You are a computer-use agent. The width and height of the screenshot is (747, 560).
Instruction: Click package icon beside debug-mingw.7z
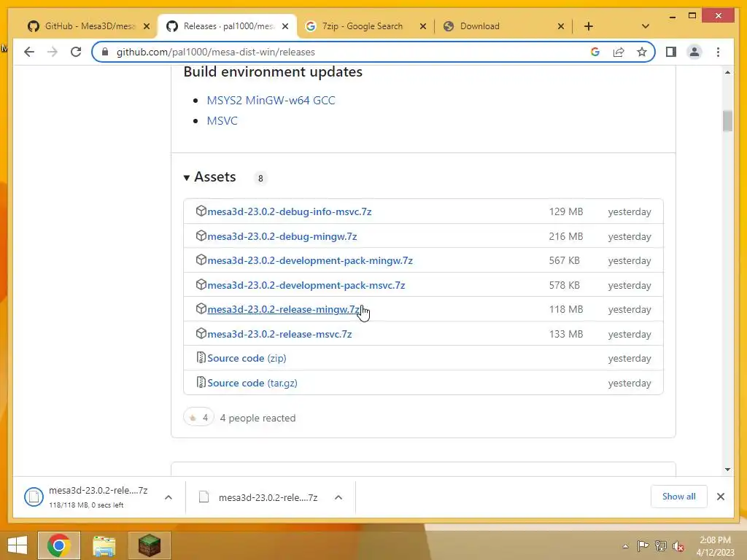point(201,236)
